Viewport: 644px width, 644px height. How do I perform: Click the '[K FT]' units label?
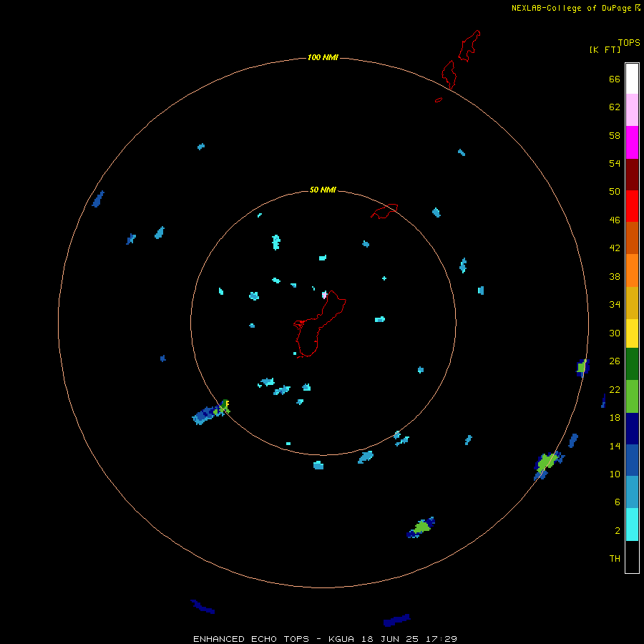(x=605, y=49)
